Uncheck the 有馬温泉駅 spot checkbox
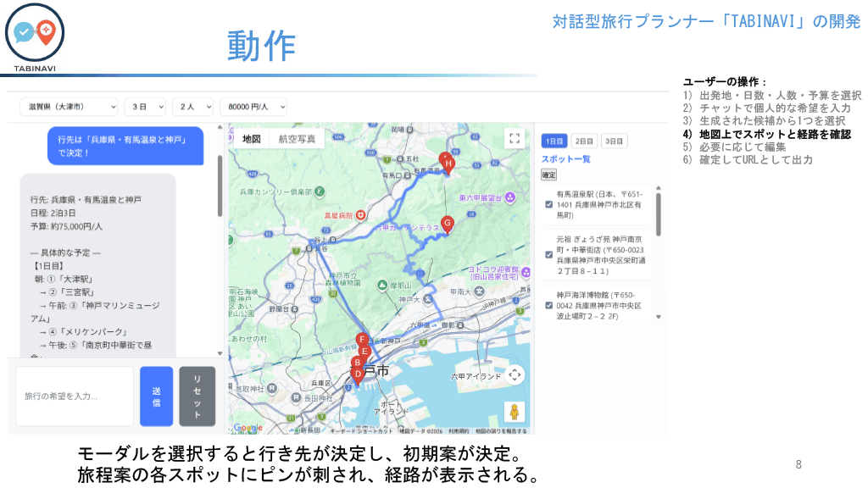Viewport: 868px width, 488px height. [x=548, y=204]
